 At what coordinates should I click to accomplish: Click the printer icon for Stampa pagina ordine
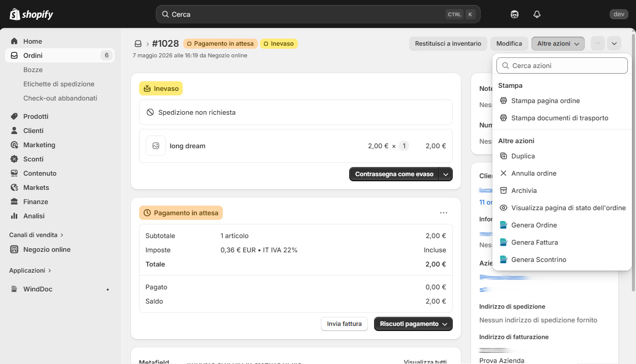(504, 101)
